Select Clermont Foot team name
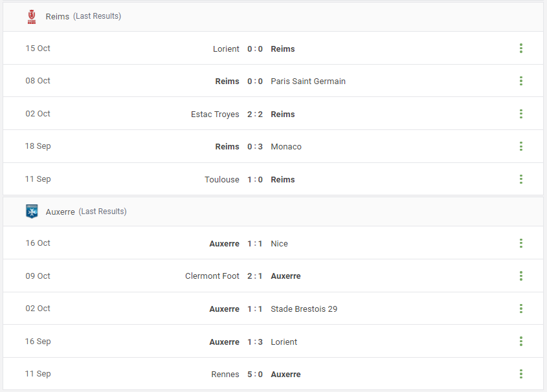 212,276
